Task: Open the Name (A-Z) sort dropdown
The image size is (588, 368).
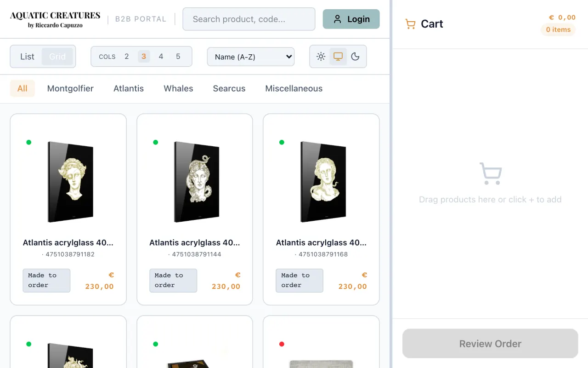Action: point(251,57)
